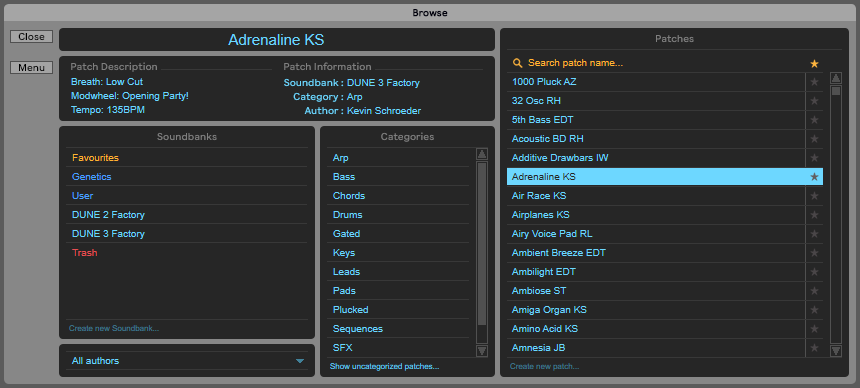Image resolution: width=860 pixels, height=388 pixels.
Task: Open the Menu button
Action: (x=31, y=68)
